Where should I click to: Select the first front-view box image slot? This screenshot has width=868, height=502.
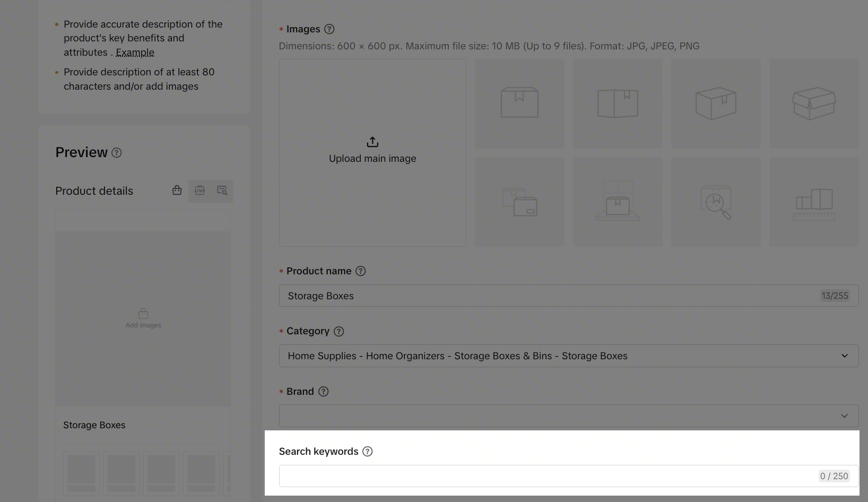pos(519,103)
